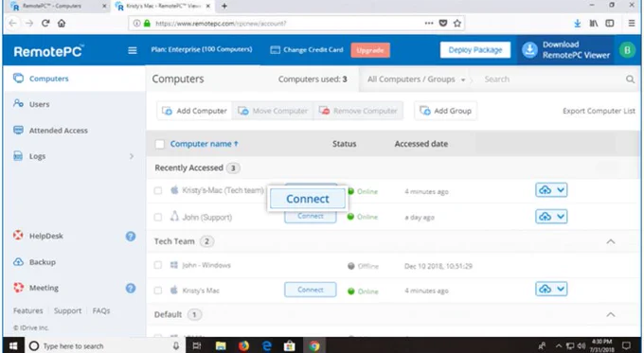The height and width of the screenshot is (353, 644).
Task: Open Firefox from the taskbar
Action: point(243,346)
